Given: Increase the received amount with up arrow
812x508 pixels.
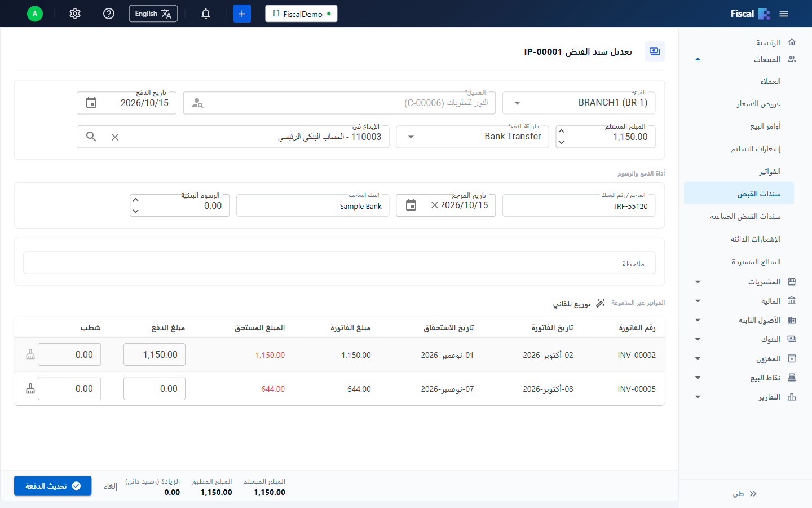Looking at the screenshot, I should (x=562, y=132).
